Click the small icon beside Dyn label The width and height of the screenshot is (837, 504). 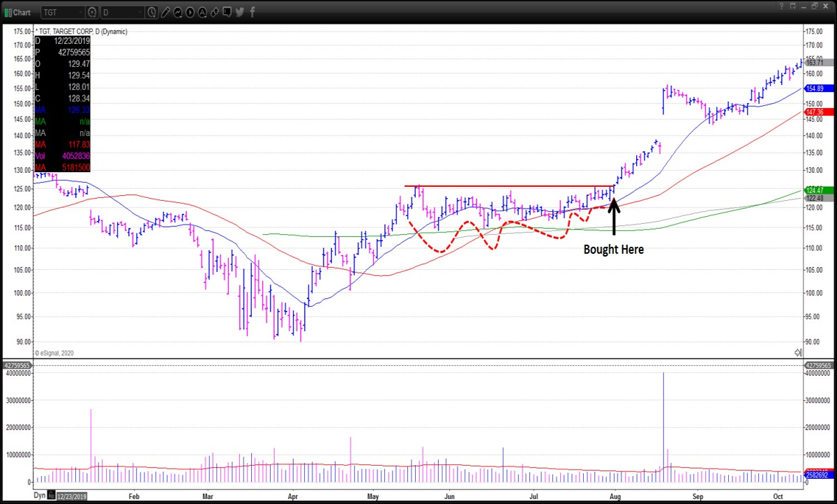point(51,494)
